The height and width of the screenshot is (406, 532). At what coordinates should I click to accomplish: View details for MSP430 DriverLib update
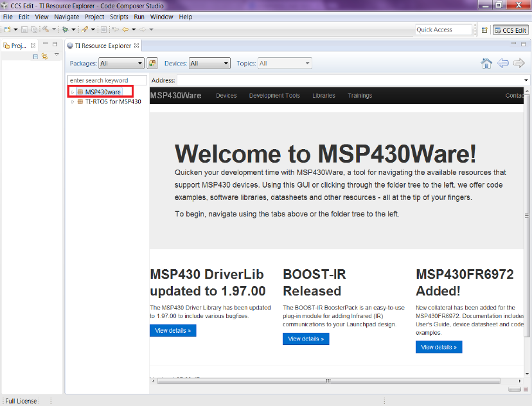[173, 330]
